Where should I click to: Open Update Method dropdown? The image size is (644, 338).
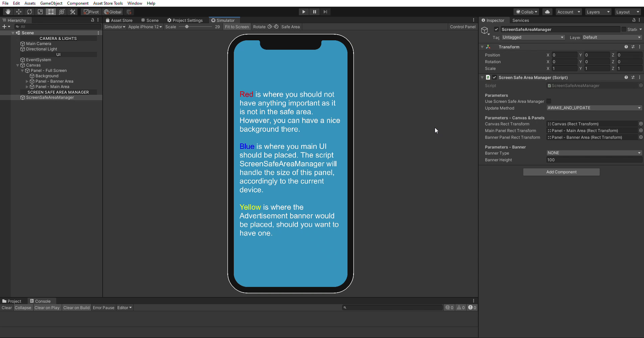(594, 108)
